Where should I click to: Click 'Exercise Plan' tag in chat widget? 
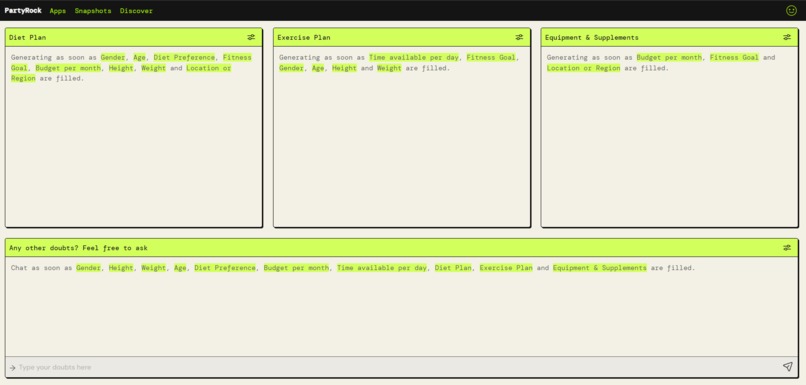(x=506, y=268)
